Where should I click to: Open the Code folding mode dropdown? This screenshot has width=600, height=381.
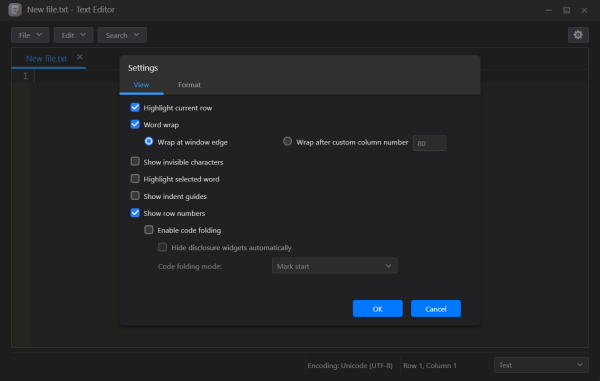[x=334, y=266]
